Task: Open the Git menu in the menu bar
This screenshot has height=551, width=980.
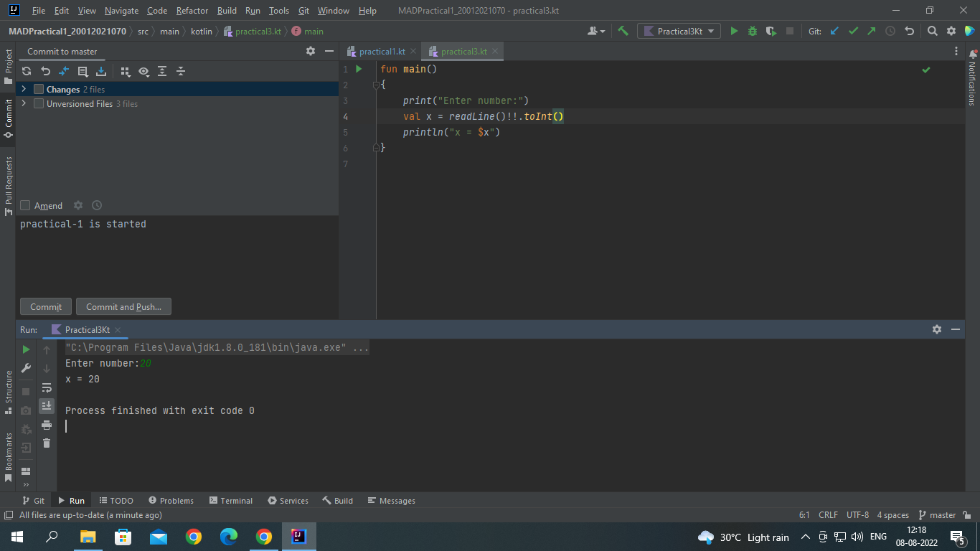Action: [x=303, y=10]
